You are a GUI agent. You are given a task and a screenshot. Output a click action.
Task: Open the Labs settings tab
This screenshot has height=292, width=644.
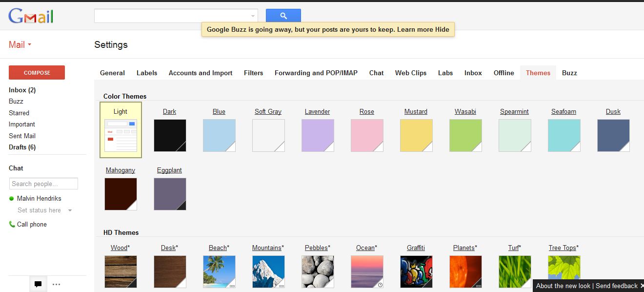(445, 73)
